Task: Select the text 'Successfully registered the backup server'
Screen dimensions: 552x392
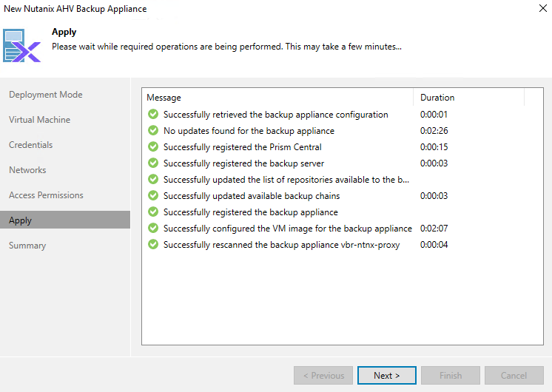Action: [243, 163]
